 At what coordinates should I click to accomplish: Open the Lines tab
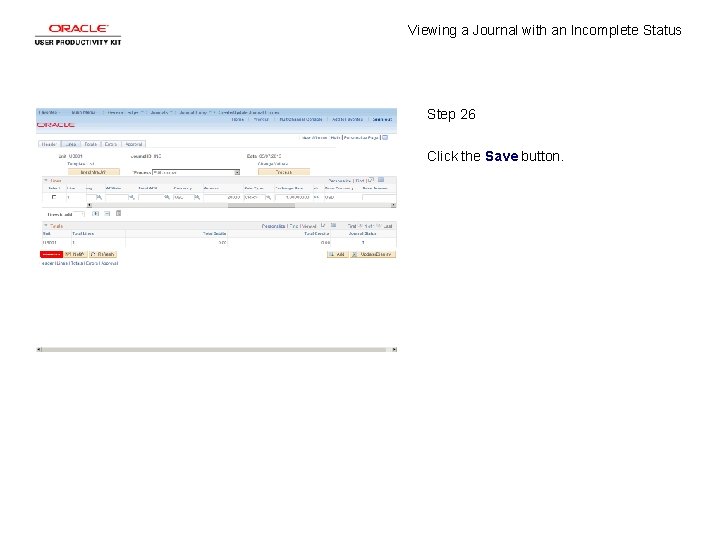(71, 144)
